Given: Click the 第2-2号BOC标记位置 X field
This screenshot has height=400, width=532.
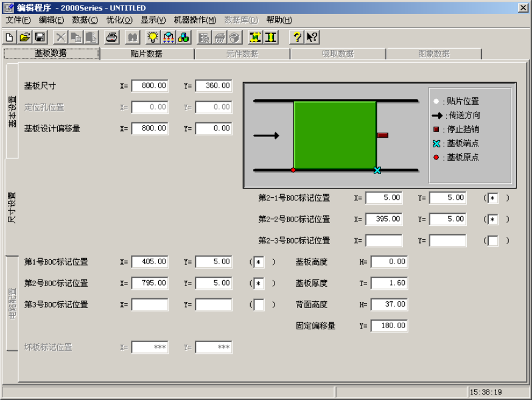Looking at the screenshot, I should click(384, 219).
